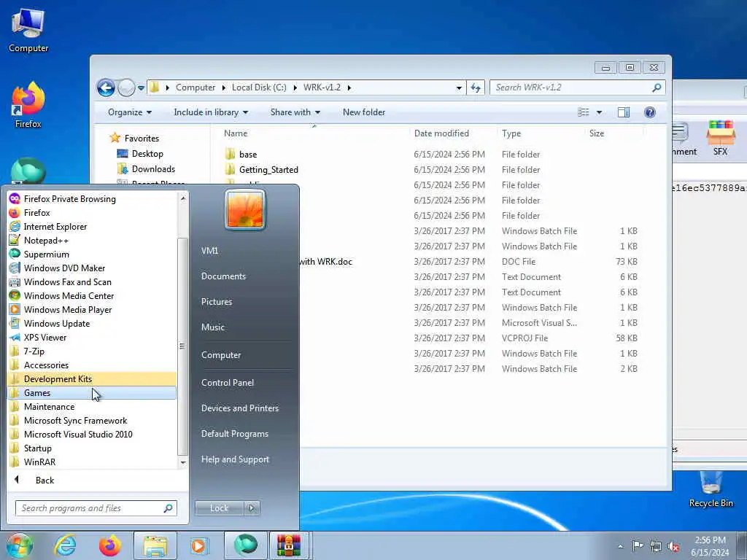Launch Supermium from the programs list
This screenshot has width=747, height=560.
tap(46, 254)
